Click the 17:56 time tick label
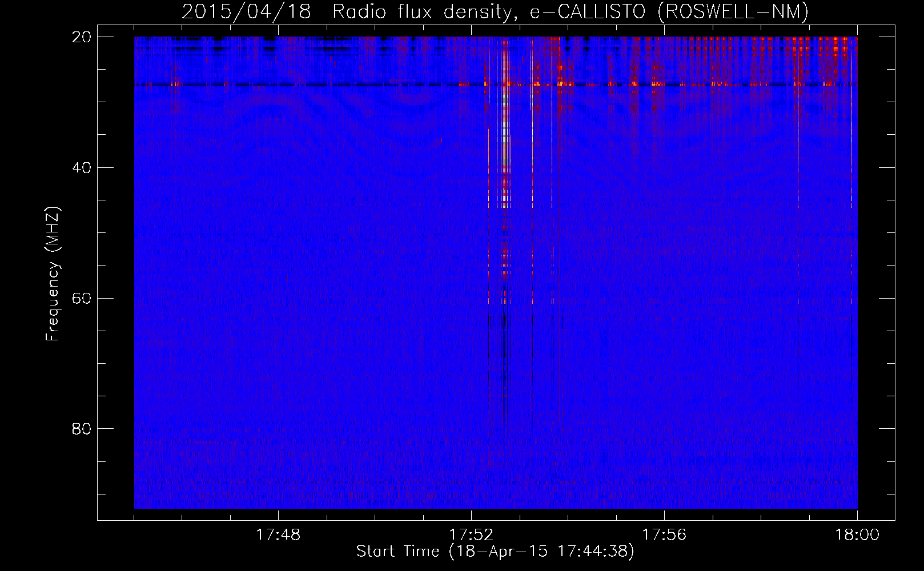924x571 pixels. [664, 534]
